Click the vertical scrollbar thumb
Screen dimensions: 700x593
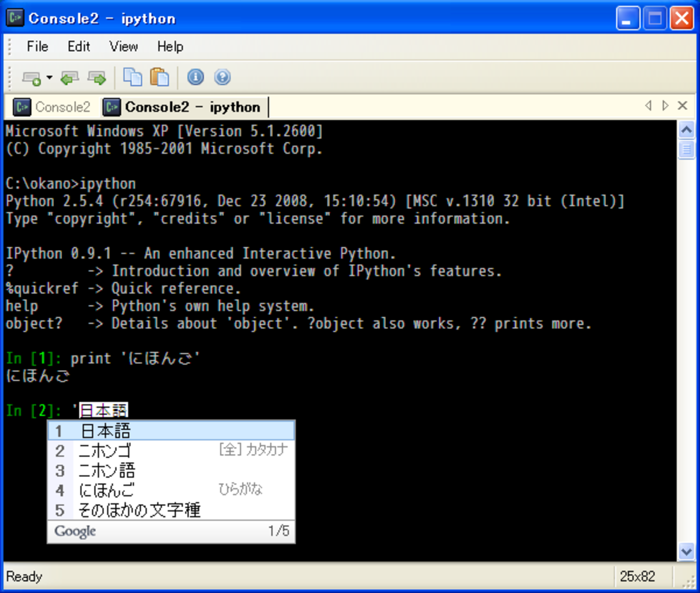coord(687,149)
